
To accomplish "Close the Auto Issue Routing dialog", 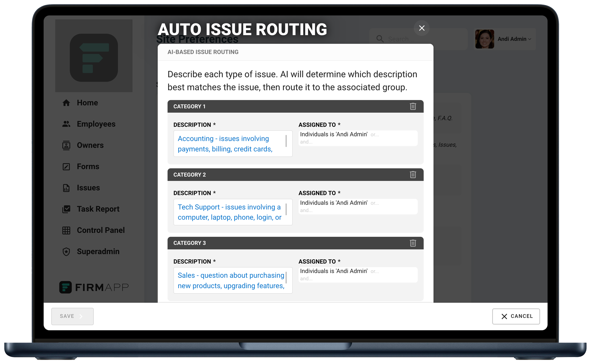I will 422,28.
